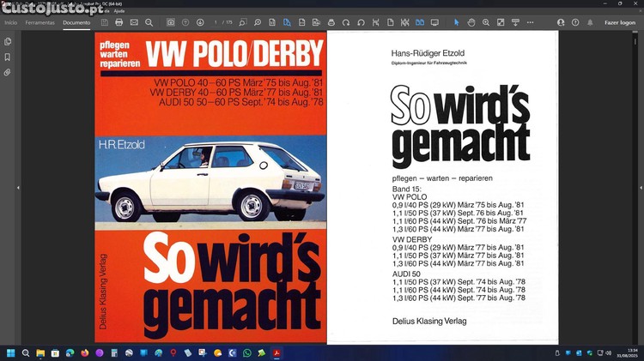This screenshot has height=361, width=644.
Task: Click the zoom in magnifier icon
Action: (x=486, y=22)
